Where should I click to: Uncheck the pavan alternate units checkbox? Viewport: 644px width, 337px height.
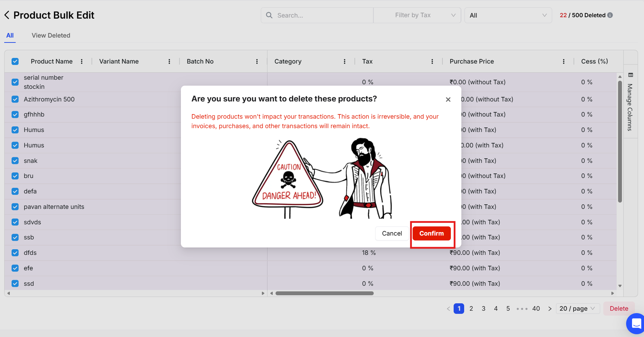point(15,207)
